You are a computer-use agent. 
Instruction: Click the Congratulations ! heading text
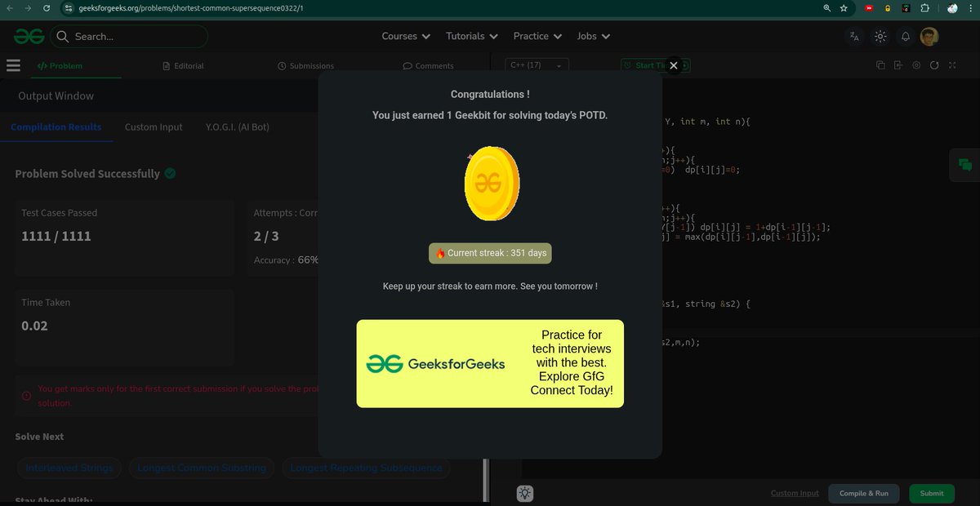pyautogui.click(x=490, y=95)
